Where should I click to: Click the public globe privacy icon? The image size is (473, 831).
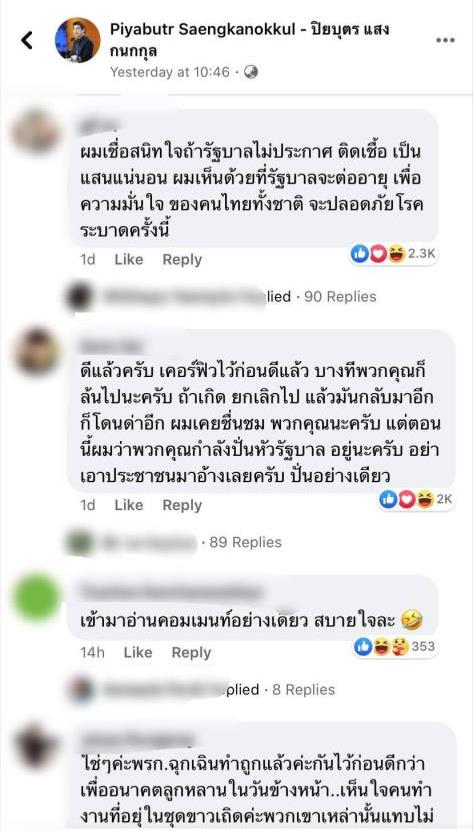click(x=251, y=72)
